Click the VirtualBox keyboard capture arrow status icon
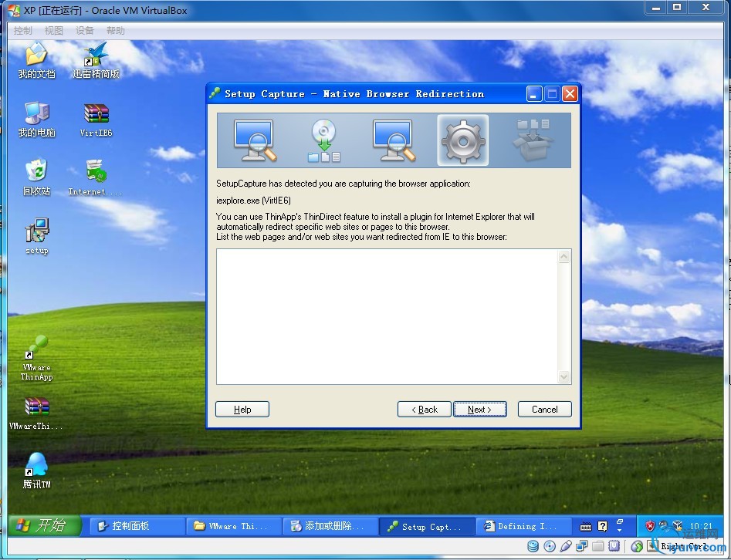 click(x=653, y=545)
